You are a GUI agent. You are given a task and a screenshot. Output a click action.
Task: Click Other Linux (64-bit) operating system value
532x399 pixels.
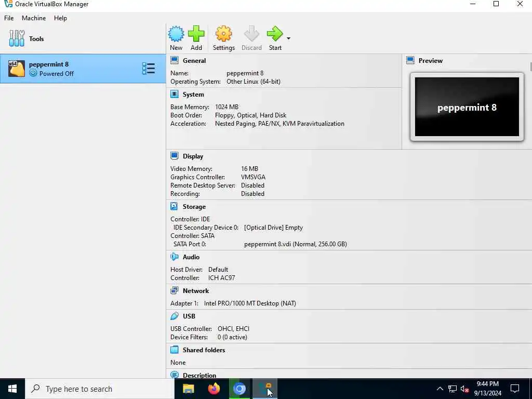[254, 82]
